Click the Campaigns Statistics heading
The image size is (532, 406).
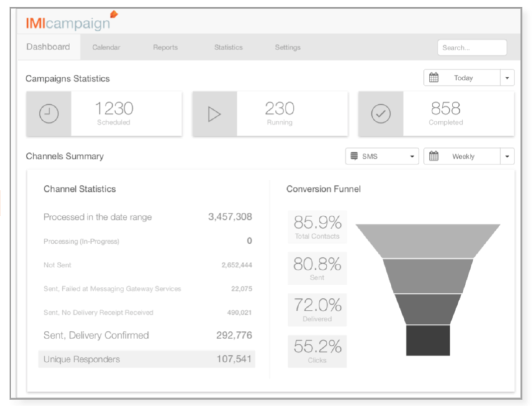(x=68, y=78)
